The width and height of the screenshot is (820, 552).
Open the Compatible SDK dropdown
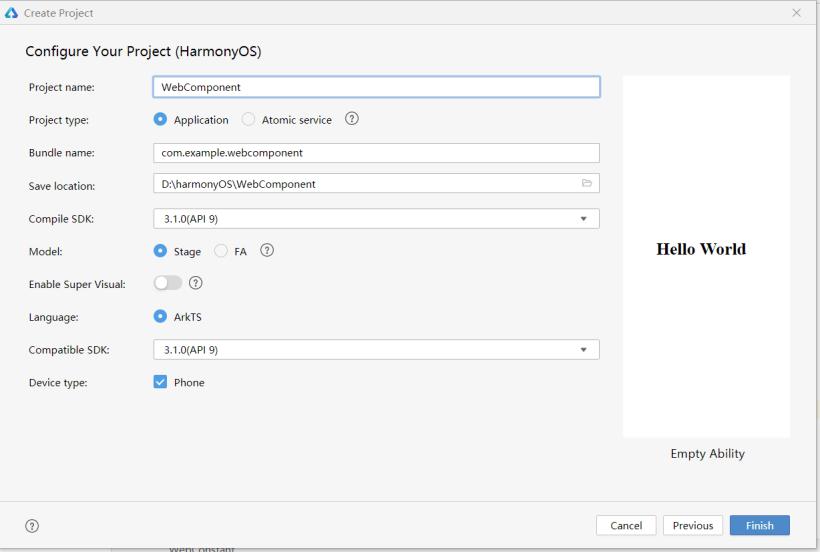click(x=376, y=350)
